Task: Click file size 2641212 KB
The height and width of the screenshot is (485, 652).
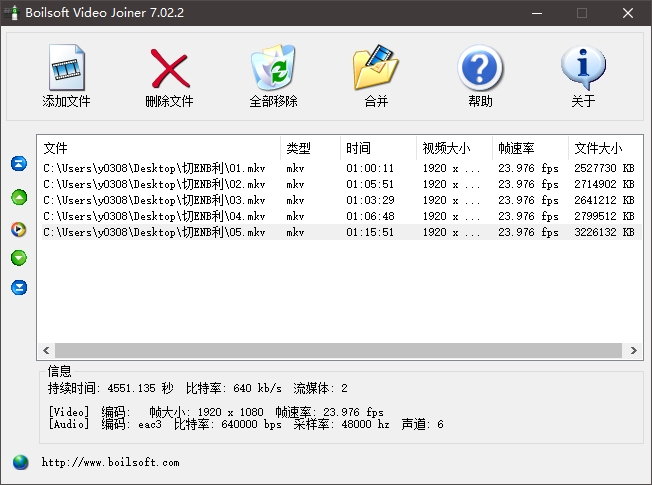Action: coord(604,200)
